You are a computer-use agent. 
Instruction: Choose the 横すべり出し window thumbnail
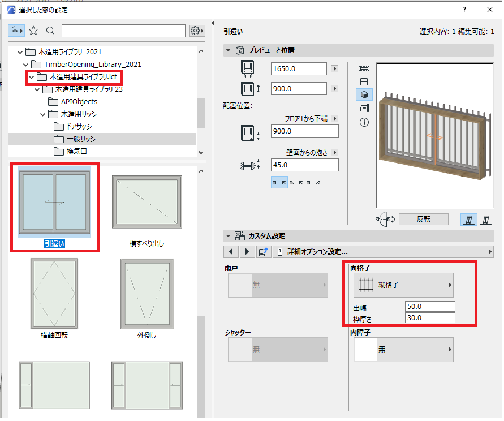pos(147,211)
